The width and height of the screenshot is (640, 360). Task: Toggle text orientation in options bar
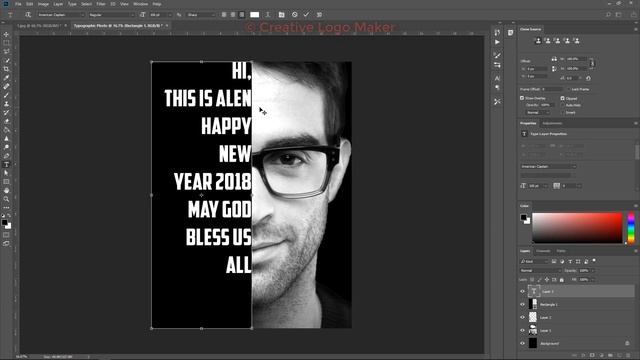28,15
